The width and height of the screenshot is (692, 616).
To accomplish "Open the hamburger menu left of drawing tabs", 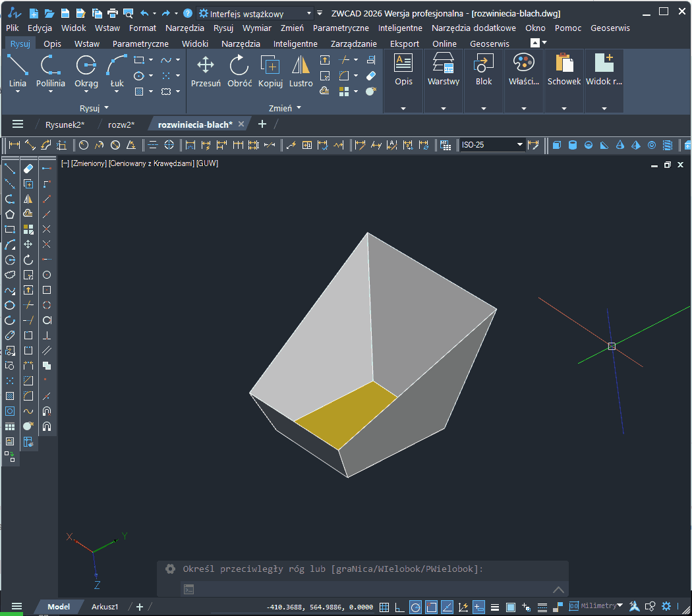I will (x=18, y=124).
